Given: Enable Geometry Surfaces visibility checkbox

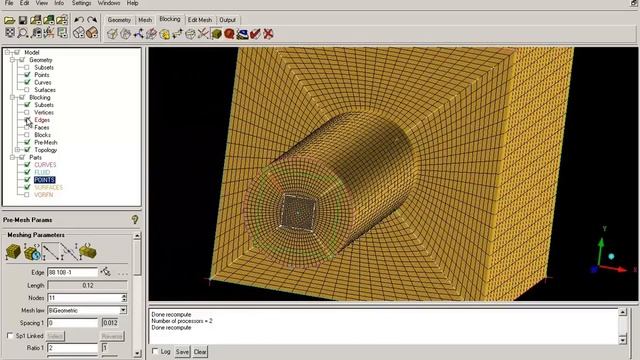Looking at the screenshot, I should coord(27,90).
